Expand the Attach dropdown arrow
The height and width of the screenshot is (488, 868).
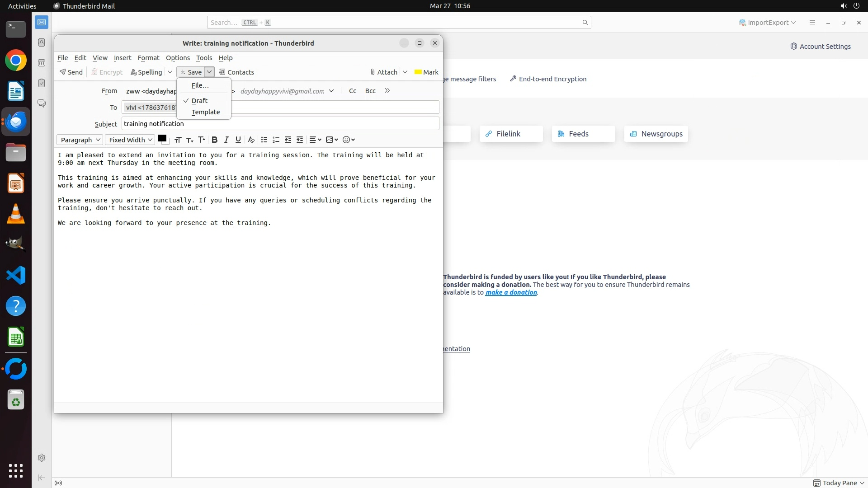tap(405, 72)
